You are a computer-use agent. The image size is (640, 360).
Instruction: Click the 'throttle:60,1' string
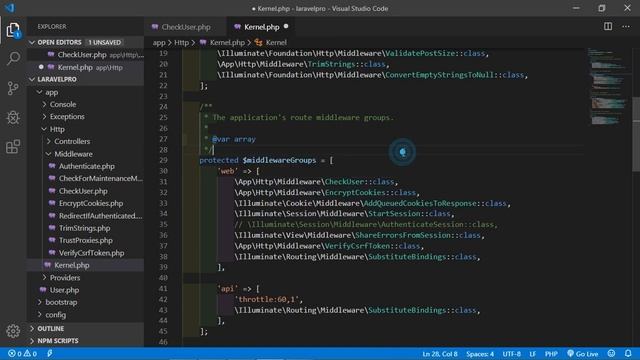click(x=268, y=300)
